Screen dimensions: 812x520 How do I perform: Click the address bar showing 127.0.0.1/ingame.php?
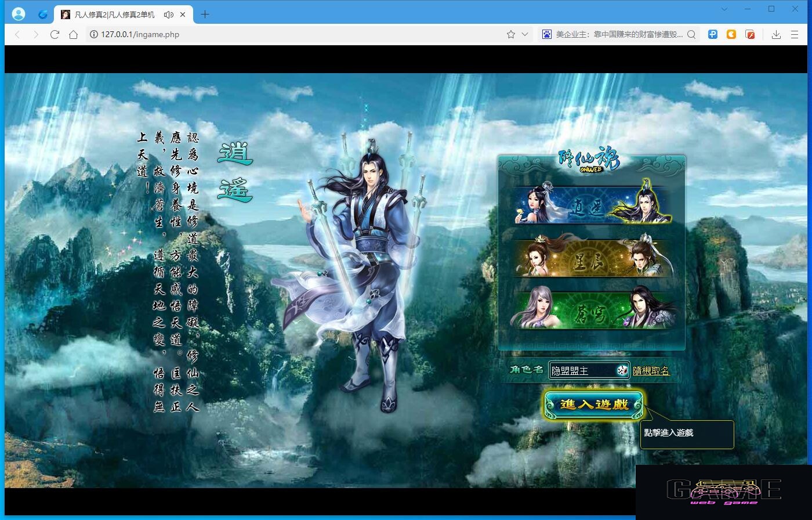(296, 34)
